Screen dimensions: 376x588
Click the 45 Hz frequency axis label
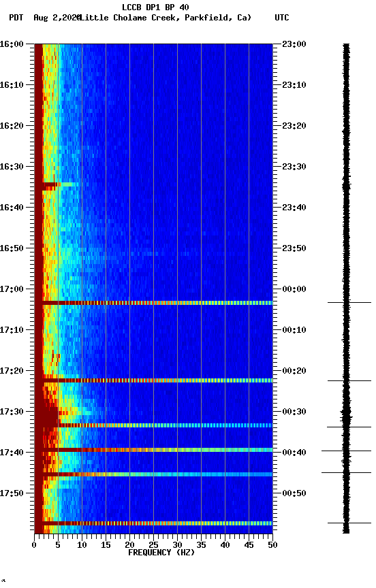(x=249, y=545)
